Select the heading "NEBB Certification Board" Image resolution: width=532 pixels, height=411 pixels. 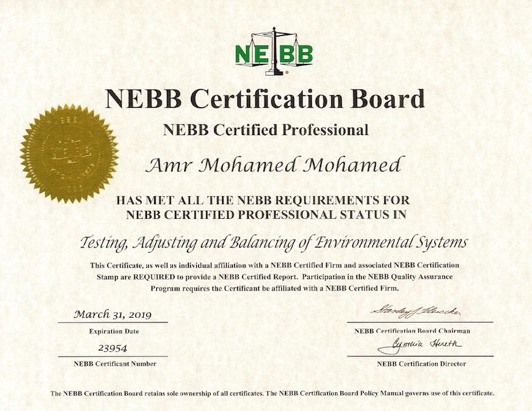coord(265,99)
